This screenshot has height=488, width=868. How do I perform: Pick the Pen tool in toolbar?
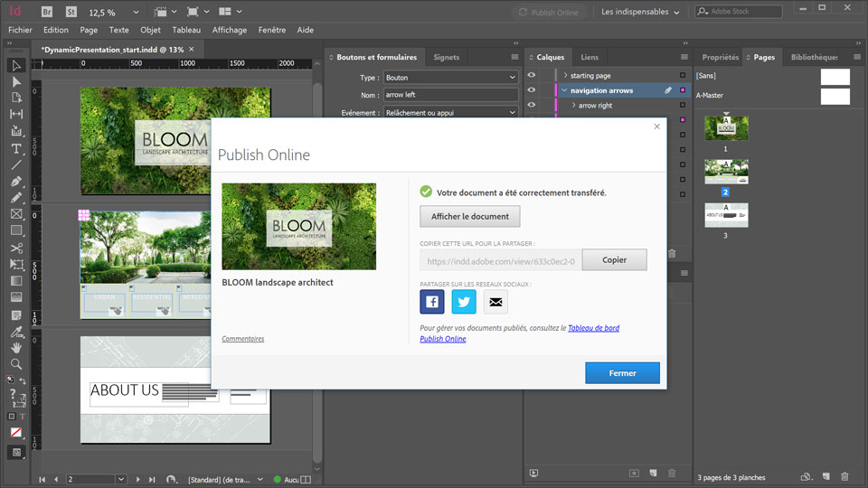coord(16,181)
